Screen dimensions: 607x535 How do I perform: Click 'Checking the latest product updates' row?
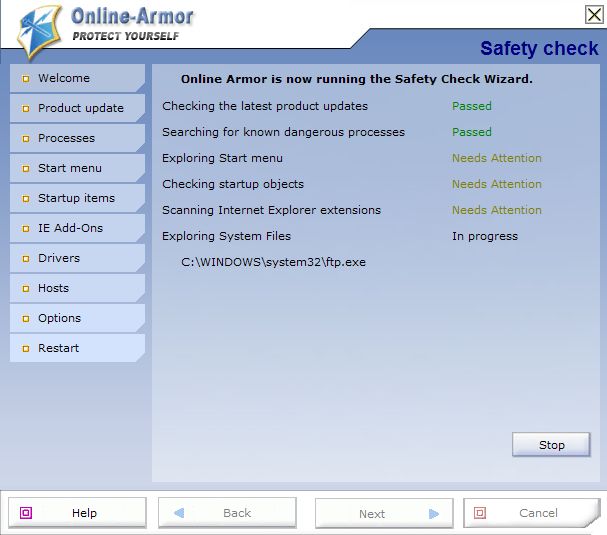(265, 106)
